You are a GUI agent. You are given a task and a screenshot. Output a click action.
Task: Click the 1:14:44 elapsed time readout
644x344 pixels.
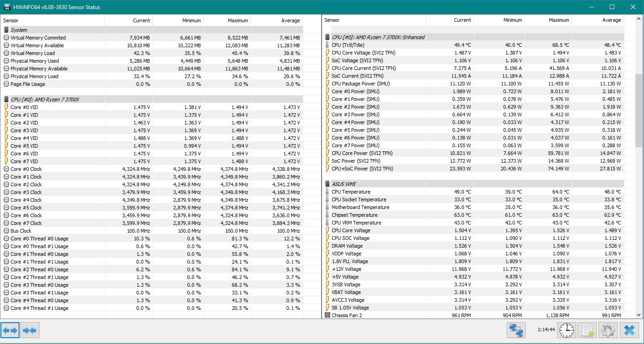pos(546,330)
